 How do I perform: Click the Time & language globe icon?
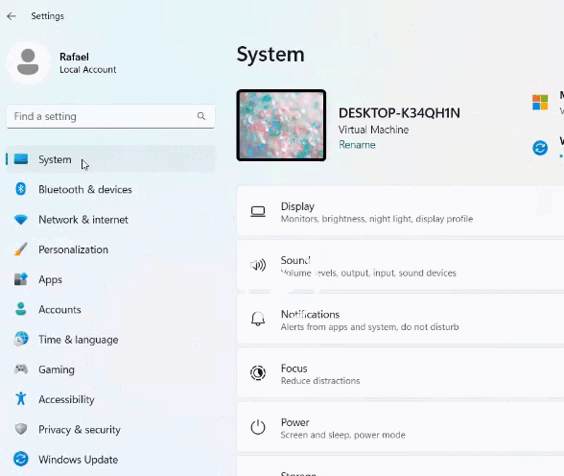pos(21,339)
